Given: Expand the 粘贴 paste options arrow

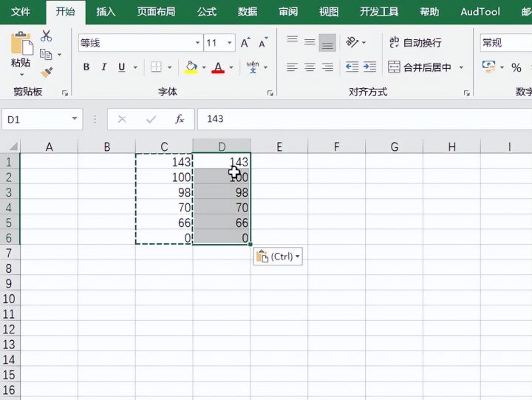Looking at the screenshot, I should 21,75.
